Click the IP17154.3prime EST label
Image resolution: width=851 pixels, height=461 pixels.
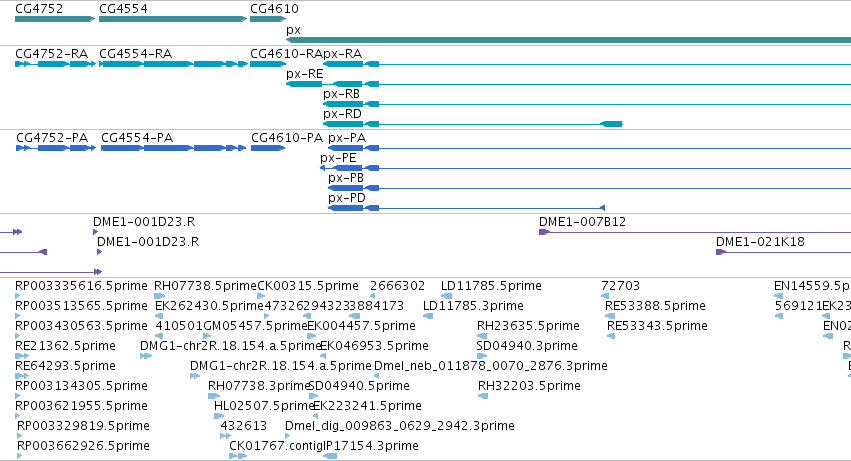tap(371, 447)
